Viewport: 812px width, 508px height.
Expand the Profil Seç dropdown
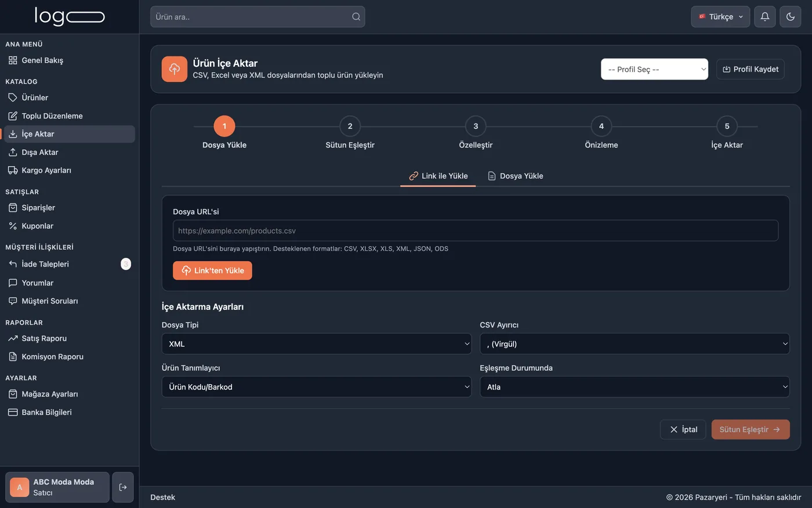point(654,69)
